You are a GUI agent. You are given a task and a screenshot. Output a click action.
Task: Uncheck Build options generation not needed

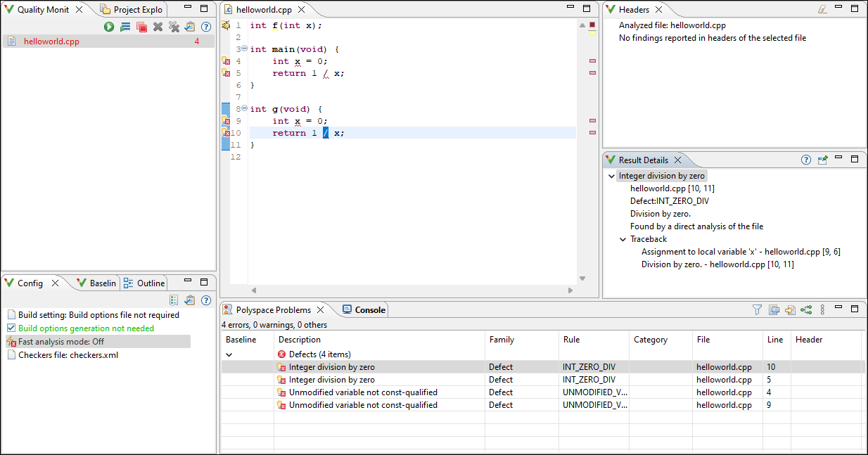(x=10, y=328)
